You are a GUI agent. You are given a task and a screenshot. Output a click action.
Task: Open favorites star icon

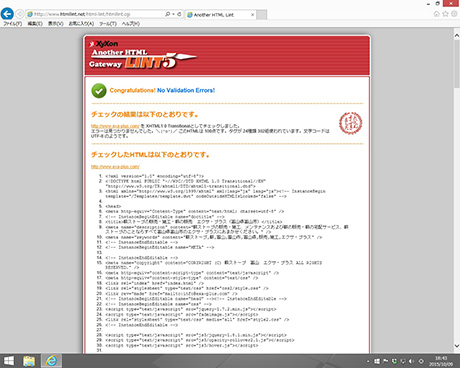click(445, 14)
